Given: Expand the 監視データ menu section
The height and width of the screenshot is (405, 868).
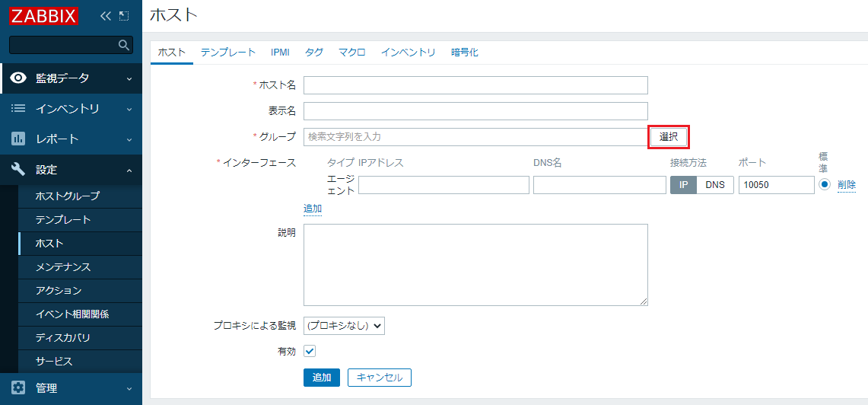Looking at the screenshot, I should pos(129,78).
